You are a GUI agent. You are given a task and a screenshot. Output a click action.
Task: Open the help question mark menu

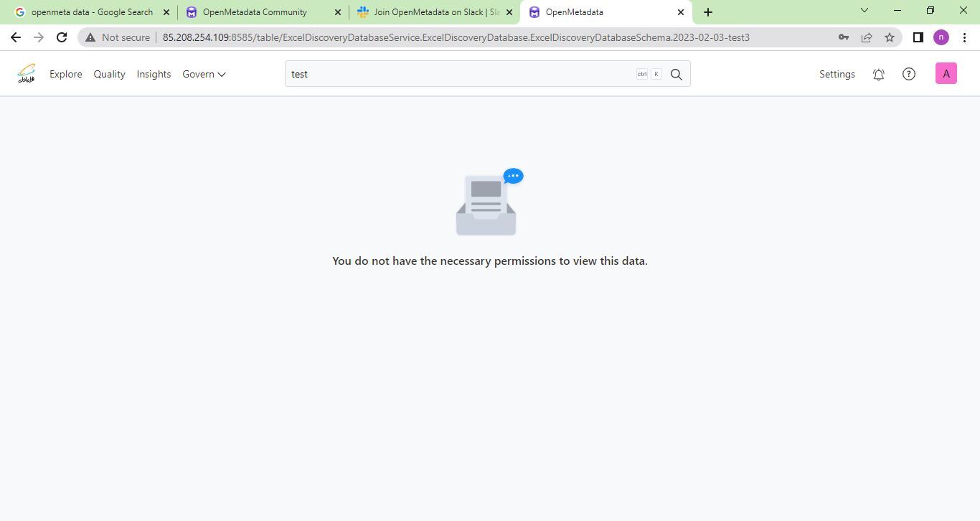909,74
